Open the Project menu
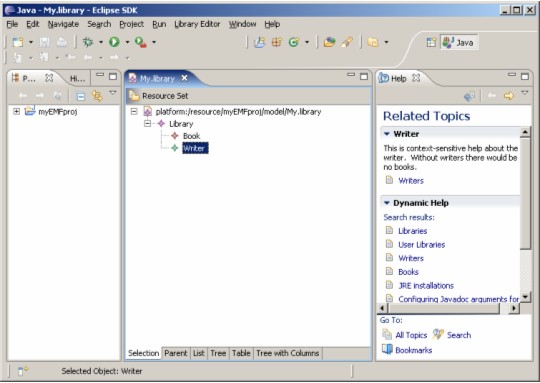 tap(131, 24)
